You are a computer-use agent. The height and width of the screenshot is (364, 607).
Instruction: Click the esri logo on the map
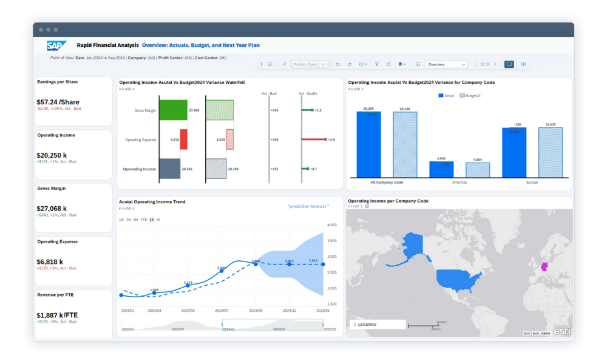[561, 330]
